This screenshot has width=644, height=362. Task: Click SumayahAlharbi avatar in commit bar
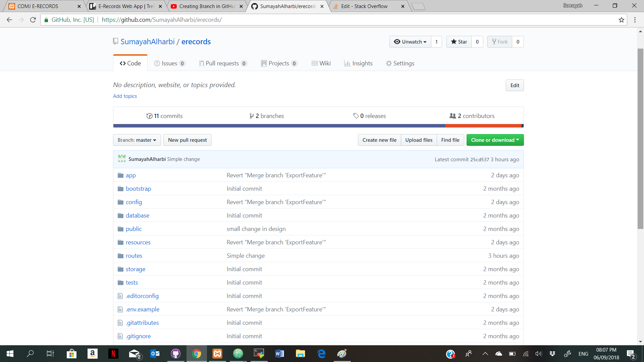tap(122, 159)
